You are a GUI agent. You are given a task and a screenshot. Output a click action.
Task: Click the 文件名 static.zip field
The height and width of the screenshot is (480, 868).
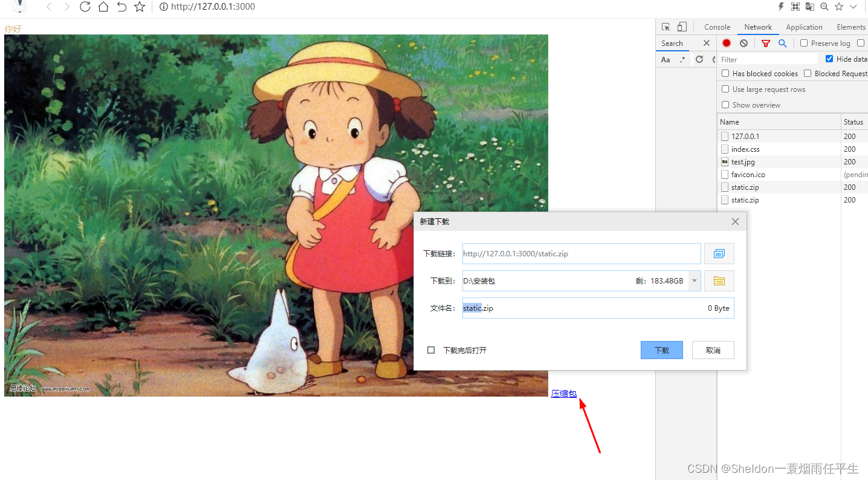pyautogui.click(x=598, y=308)
